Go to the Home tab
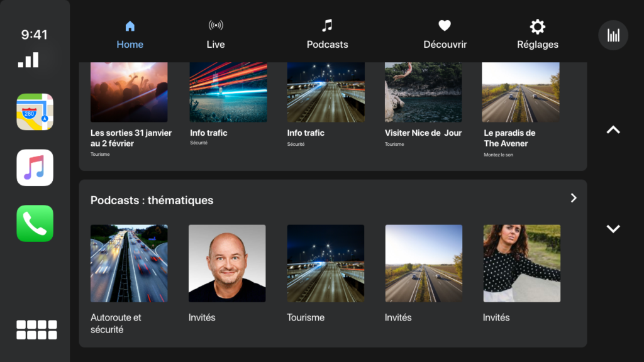Image resolution: width=644 pixels, height=362 pixels. point(130,35)
